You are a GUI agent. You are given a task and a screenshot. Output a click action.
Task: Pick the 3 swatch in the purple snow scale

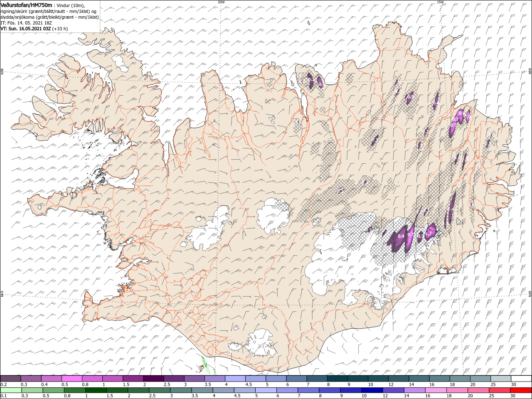click(x=194, y=379)
